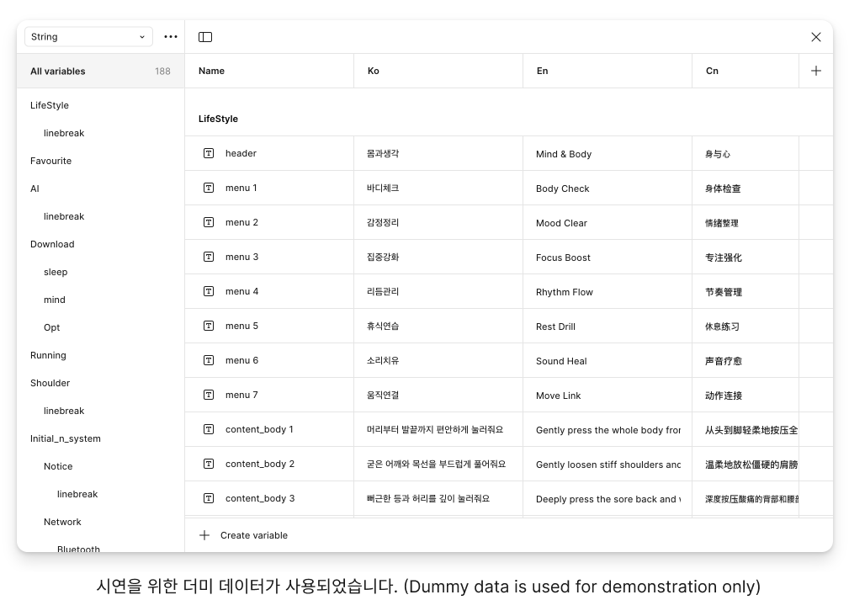Select the Initial_n_system collection
The image size is (849, 616).
pyautogui.click(x=66, y=438)
